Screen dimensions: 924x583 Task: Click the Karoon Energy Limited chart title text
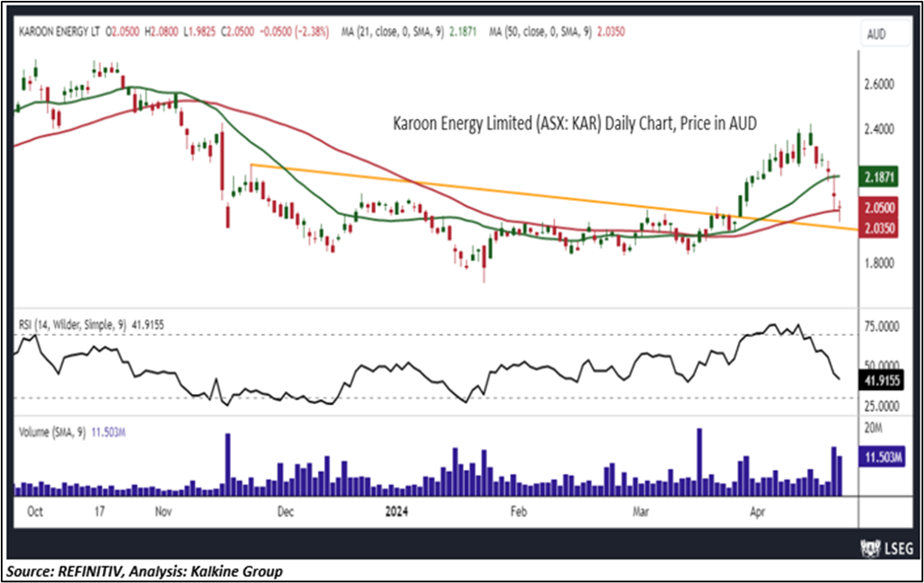(575, 123)
